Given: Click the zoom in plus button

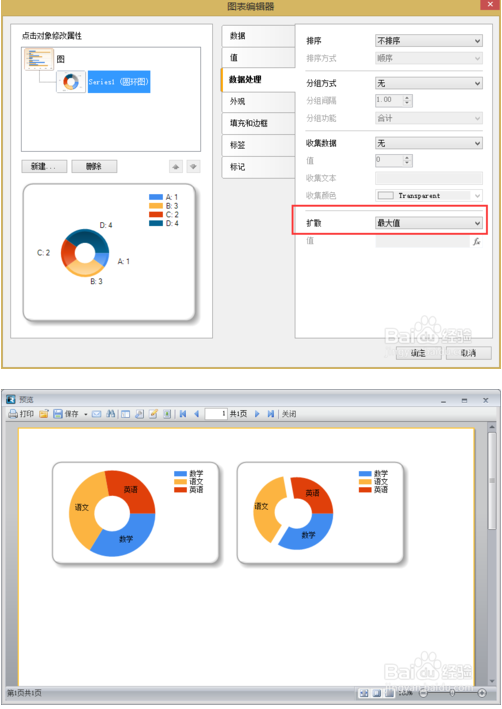Looking at the screenshot, I should click(482, 693).
